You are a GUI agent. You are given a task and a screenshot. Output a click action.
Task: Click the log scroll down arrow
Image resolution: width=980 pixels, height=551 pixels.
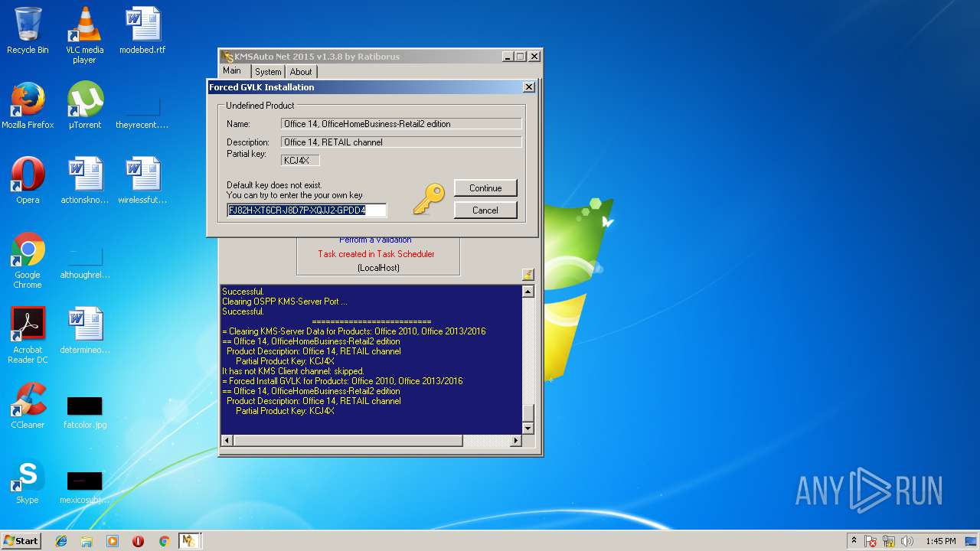pos(528,429)
